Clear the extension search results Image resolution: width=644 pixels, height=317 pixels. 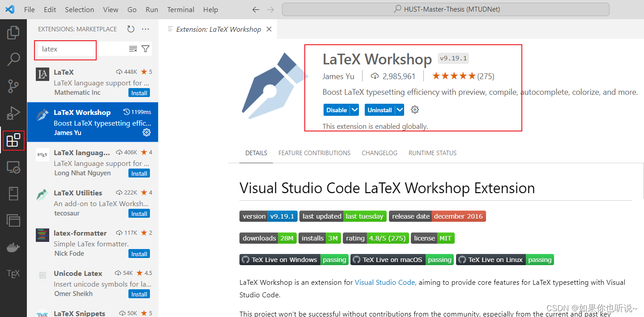pos(133,49)
